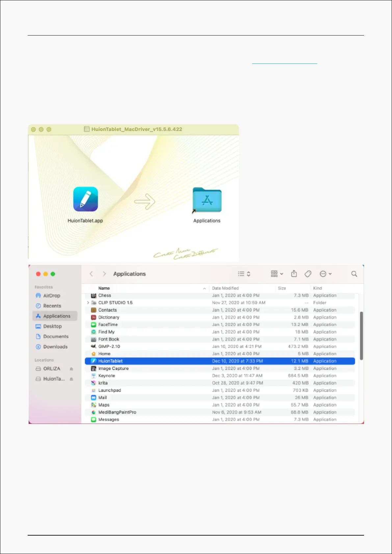This screenshot has width=392, height=554.
Task: Click the Oct 28, 2020 at 9:47 PM date
Action: click(238, 383)
